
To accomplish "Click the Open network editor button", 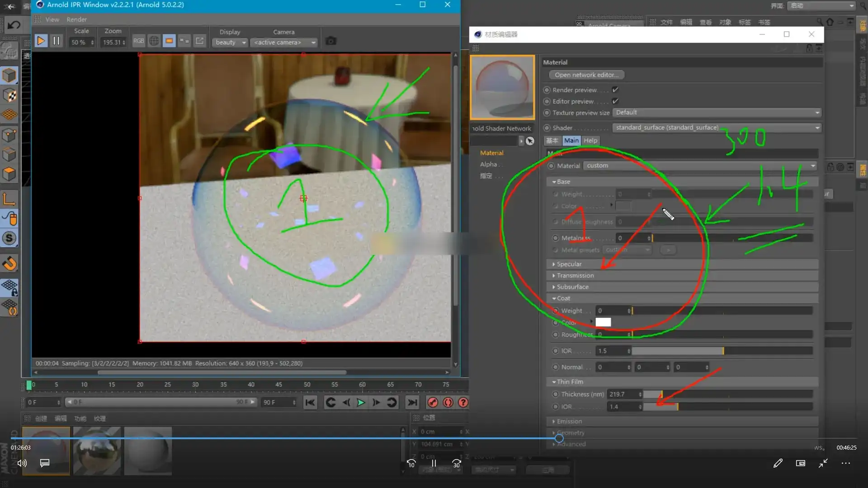I will pos(586,75).
